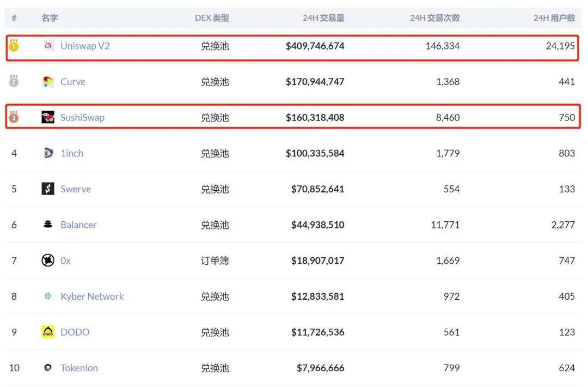Click the 1inch logo icon
This screenshot has width=588, height=387.
tap(48, 153)
